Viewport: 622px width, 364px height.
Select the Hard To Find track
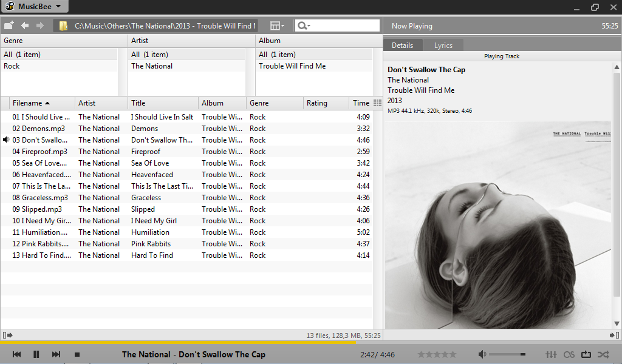[x=186, y=255]
